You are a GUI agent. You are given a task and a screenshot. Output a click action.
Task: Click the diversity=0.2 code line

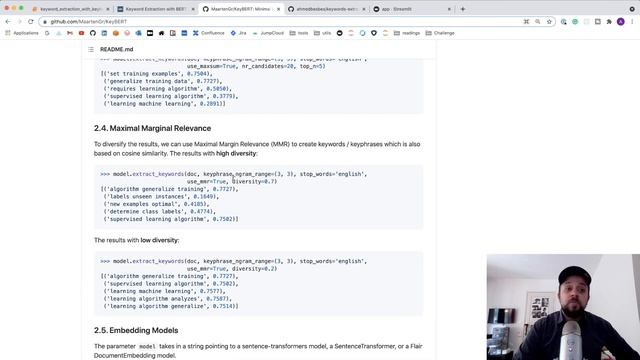(x=232, y=269)
